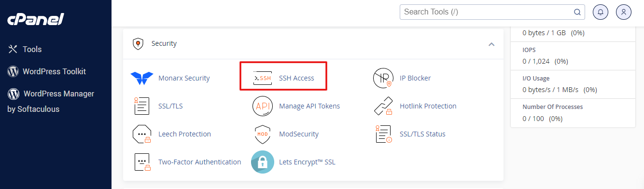Open the Two-Factor Authentication icon
Viewport: 644px width, 189px height.
click(142, 162)
